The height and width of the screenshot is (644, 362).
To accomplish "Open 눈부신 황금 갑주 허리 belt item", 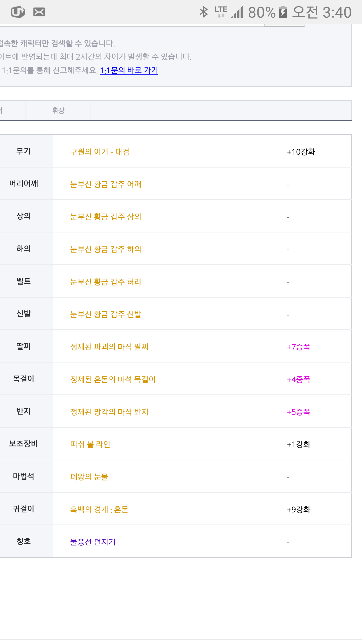I will click(106, 282).
